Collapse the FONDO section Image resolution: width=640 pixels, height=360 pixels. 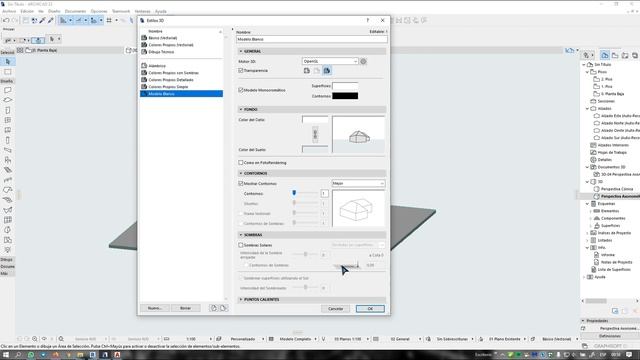pyautogui.click(x=241, y=109)
